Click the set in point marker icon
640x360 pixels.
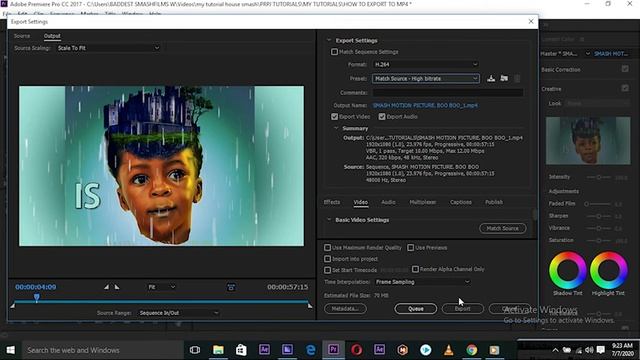(106, 287)
